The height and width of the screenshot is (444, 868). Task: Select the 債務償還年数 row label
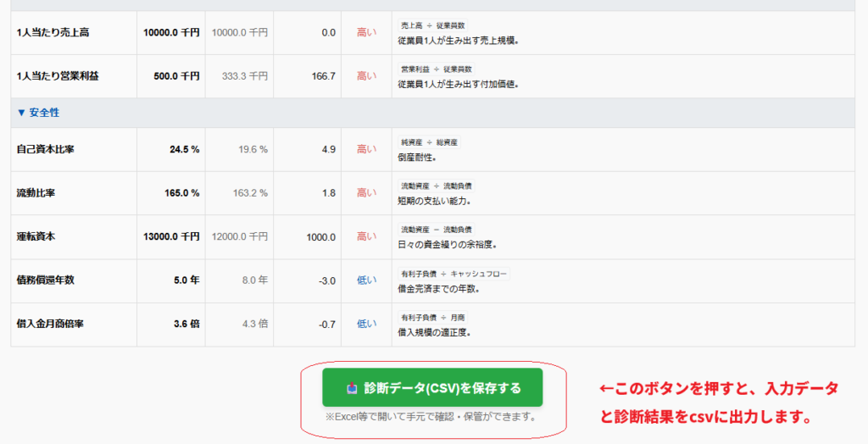[46, 280]
